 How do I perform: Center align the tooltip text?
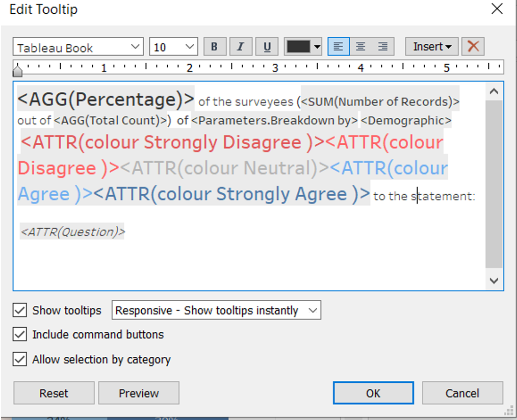pyautogui.click(x=360, y=47)
